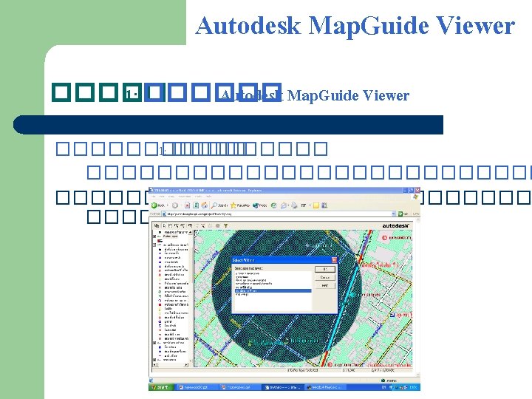Go to the browser Home page icon
The width and height of the screenshot is (532, 399).
pyautogui.click(x=204, y=205)
